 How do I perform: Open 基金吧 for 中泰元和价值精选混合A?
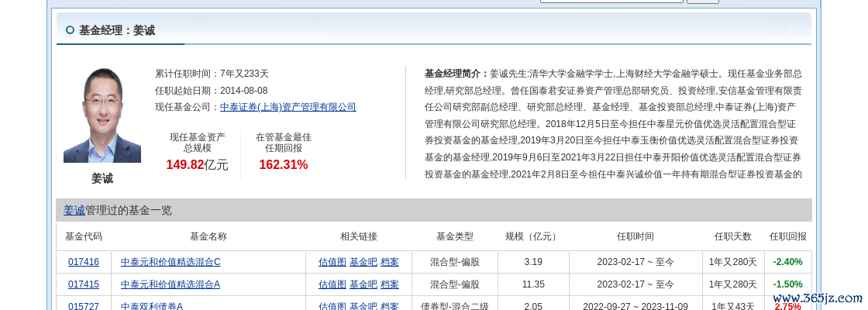(x=363, y=284)
